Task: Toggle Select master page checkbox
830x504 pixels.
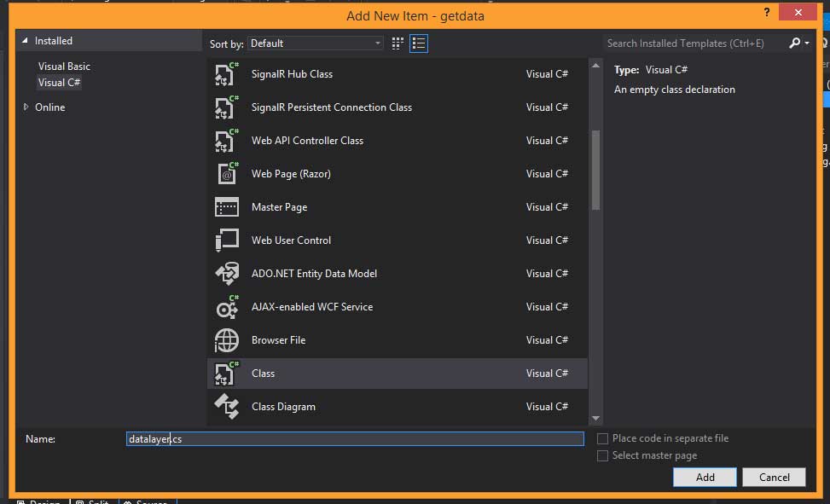Action: point(603,455)
